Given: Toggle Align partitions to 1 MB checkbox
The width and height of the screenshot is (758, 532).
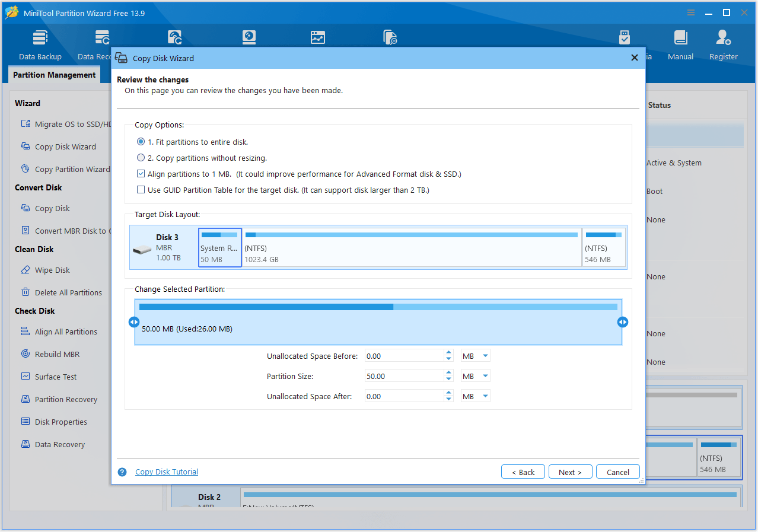Looking at the screenshot, I should 141,174.
